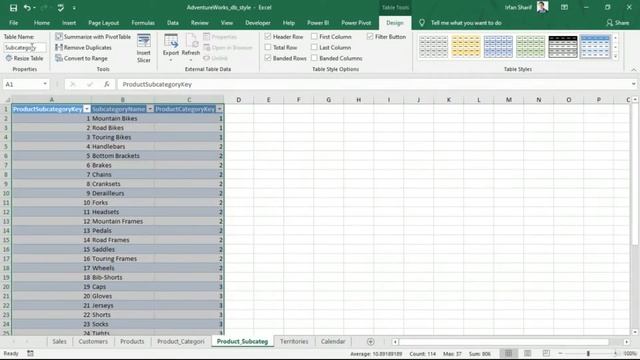Toggle the Banded Rows checkbox

tap(268, 58)
